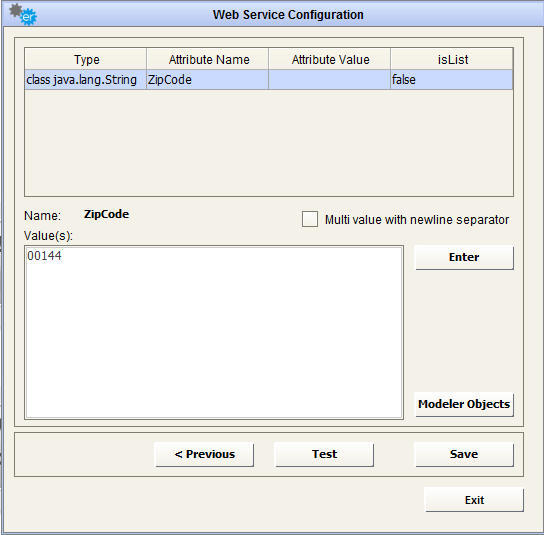Click the Enter button
Screen dimensions: 544x535
(464, 257)
